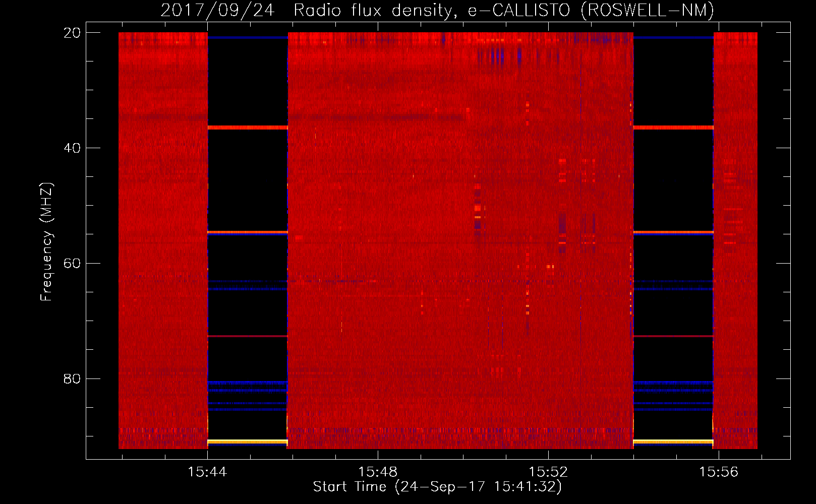Click the 15:44 time tick label
816x504 pixels.
click(207, 472)
